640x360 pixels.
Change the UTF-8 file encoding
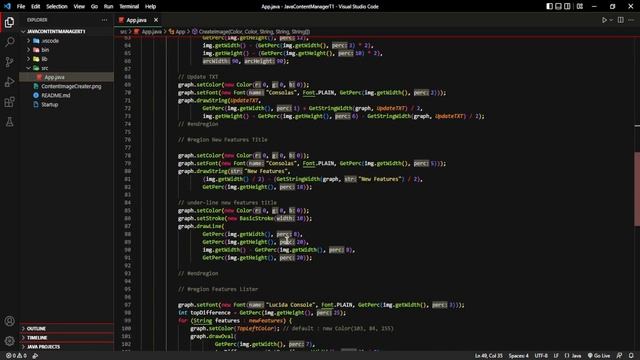click(541, 356)
